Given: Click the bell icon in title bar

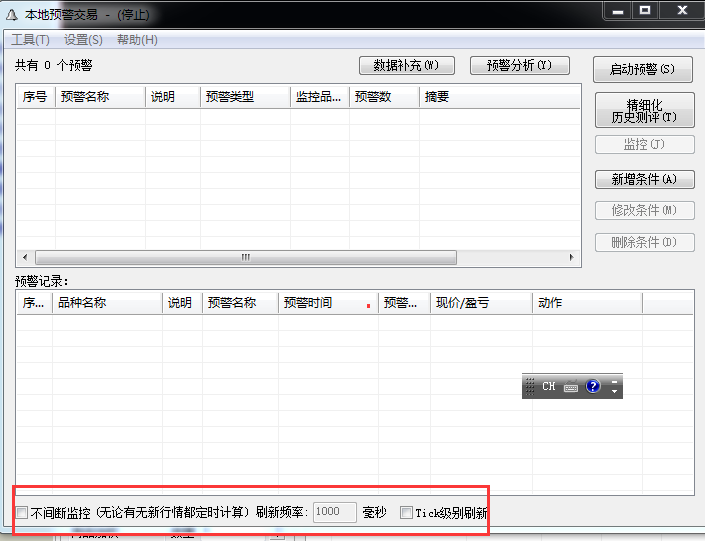Looking at the screenshot, I should [x=12, y=15].
